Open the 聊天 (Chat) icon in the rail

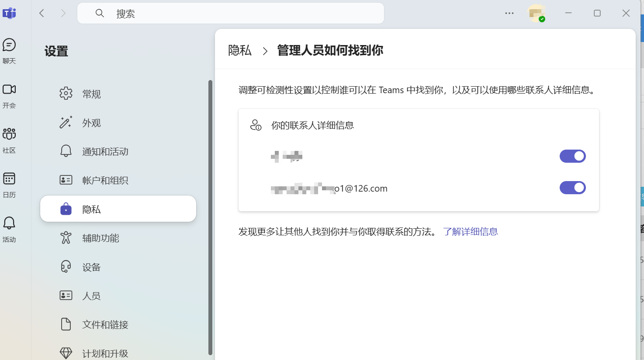[9, 45]
